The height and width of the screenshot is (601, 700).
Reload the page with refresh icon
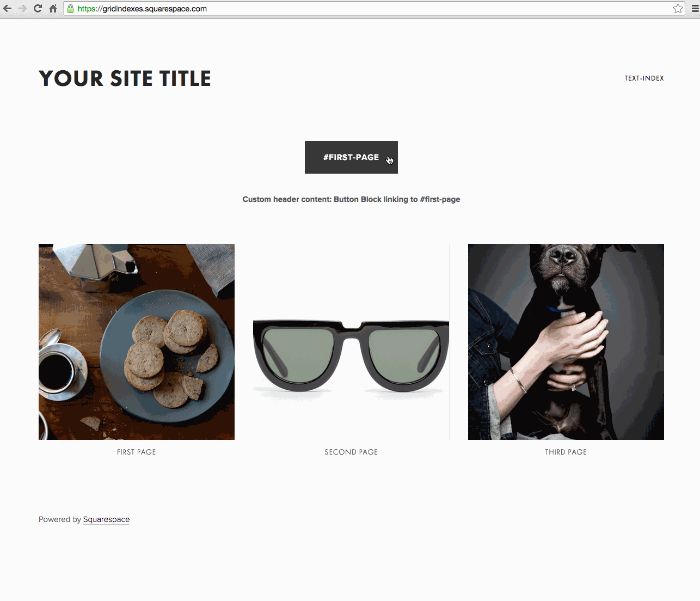(38, 9)
